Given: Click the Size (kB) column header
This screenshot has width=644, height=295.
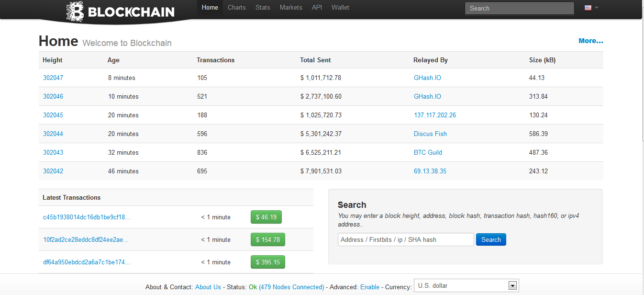Looking at the screenshot, I should [x=543, y=60].
